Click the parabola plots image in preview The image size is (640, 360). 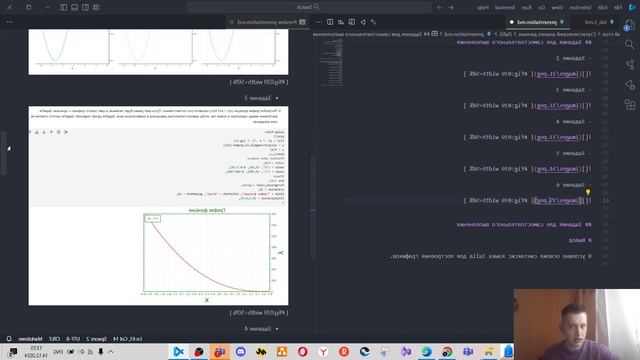click(x=158, y=52)
